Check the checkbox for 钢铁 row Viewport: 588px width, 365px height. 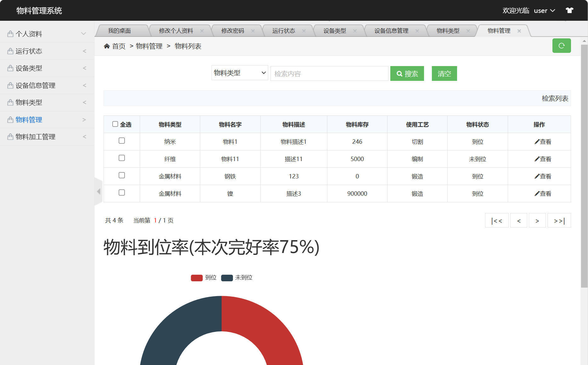click(x=122, y=175)
